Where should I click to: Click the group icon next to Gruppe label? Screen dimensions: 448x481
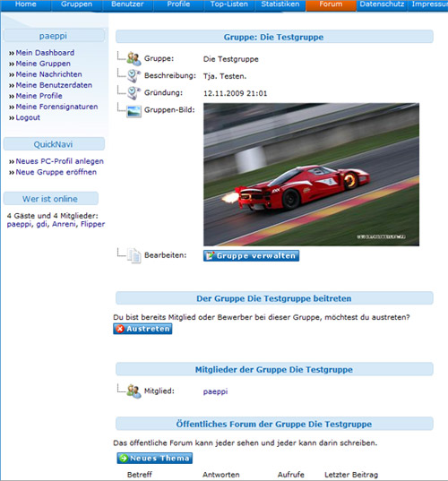[134, 58]
